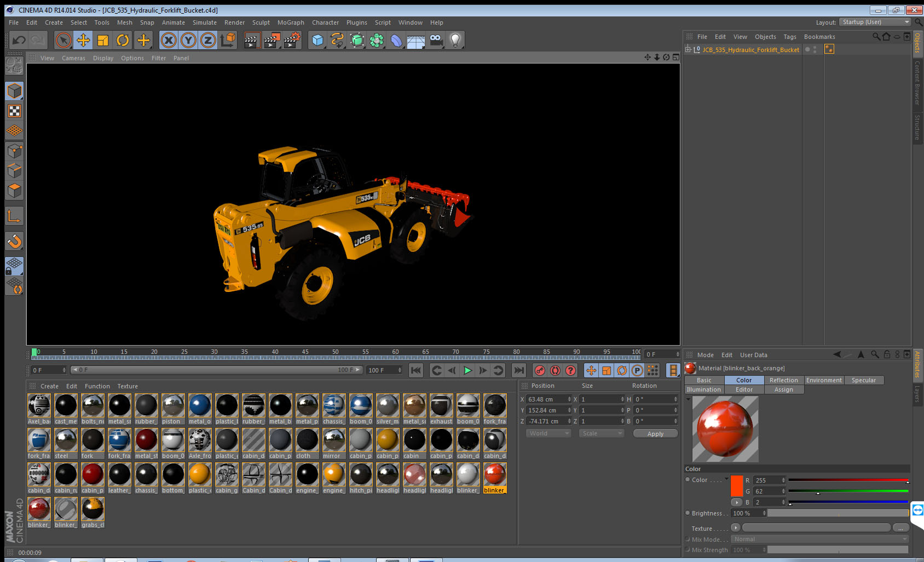Click the Apply coordinates button
The height and width of the screenshot is (562, 924).
pos(655,433)
